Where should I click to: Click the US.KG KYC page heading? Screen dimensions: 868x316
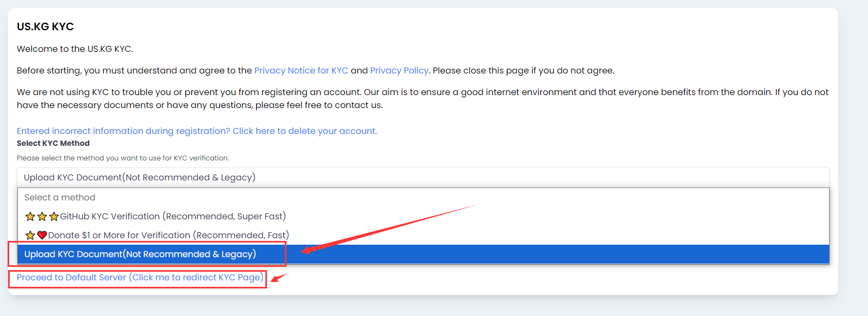pos(45,26)
